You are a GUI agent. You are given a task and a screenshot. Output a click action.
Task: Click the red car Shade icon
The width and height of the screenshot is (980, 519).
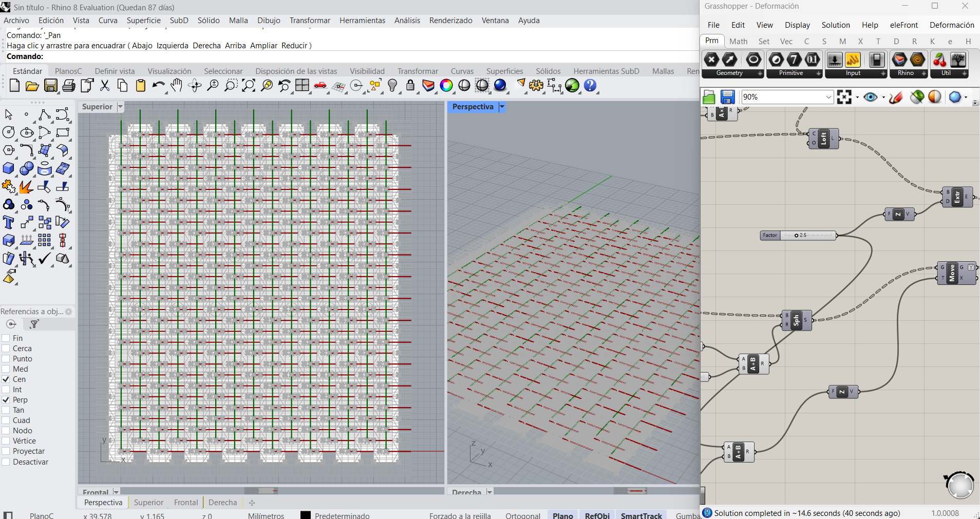(x=321, y=86)
